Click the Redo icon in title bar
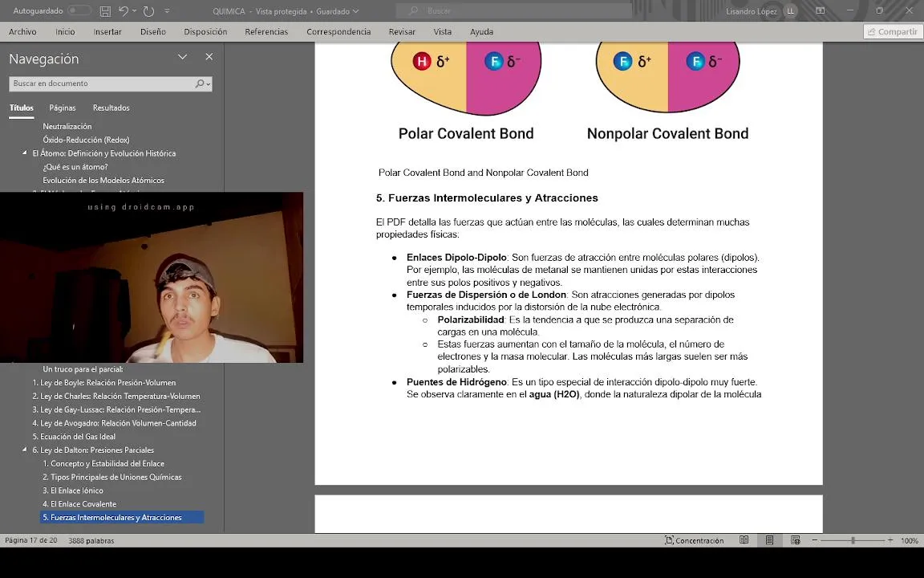The image size is (924, 578). (x=148, y=11)
